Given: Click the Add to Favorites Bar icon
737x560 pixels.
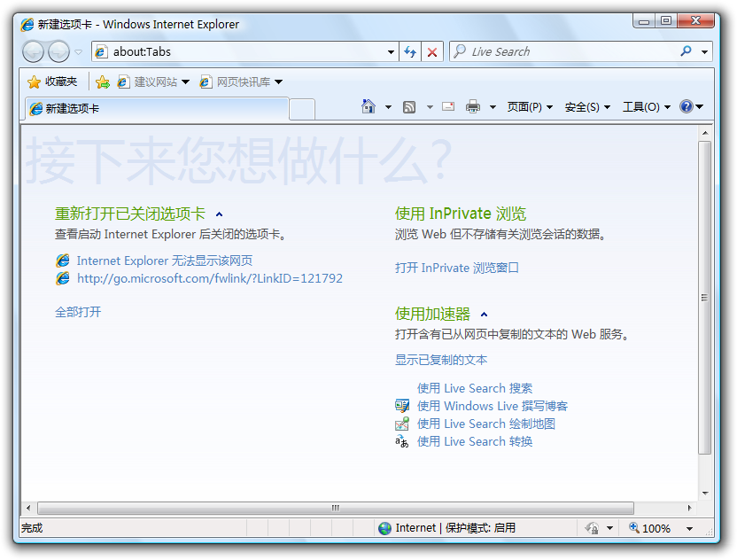Looking at the screenshot, I should click(x=103, y=82).
